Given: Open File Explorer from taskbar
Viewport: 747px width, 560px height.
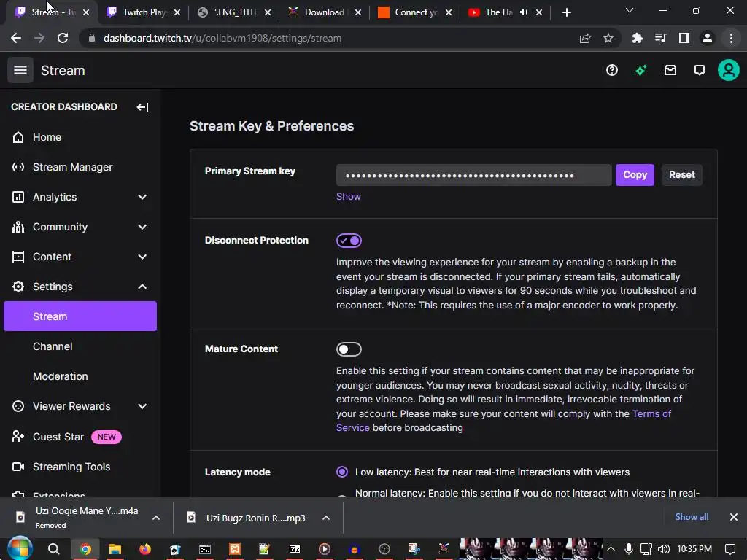Looking at the screenshot, I should pos(115,549).
